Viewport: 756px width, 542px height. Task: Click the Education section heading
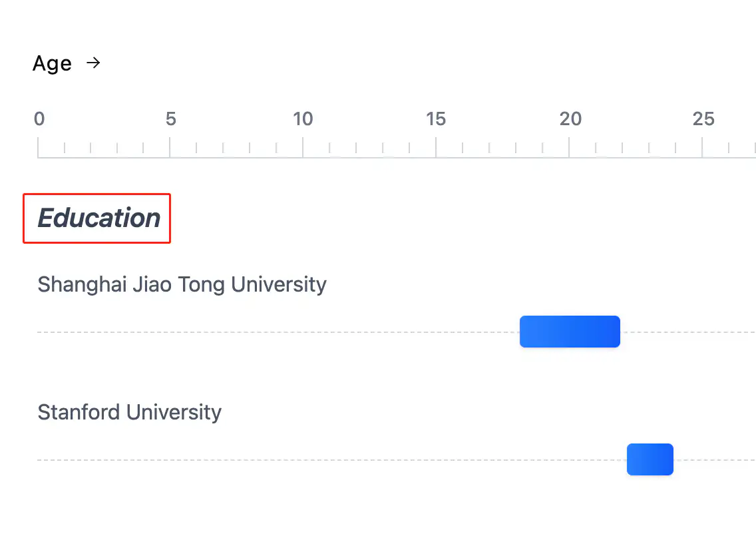[x=98, y=218]
